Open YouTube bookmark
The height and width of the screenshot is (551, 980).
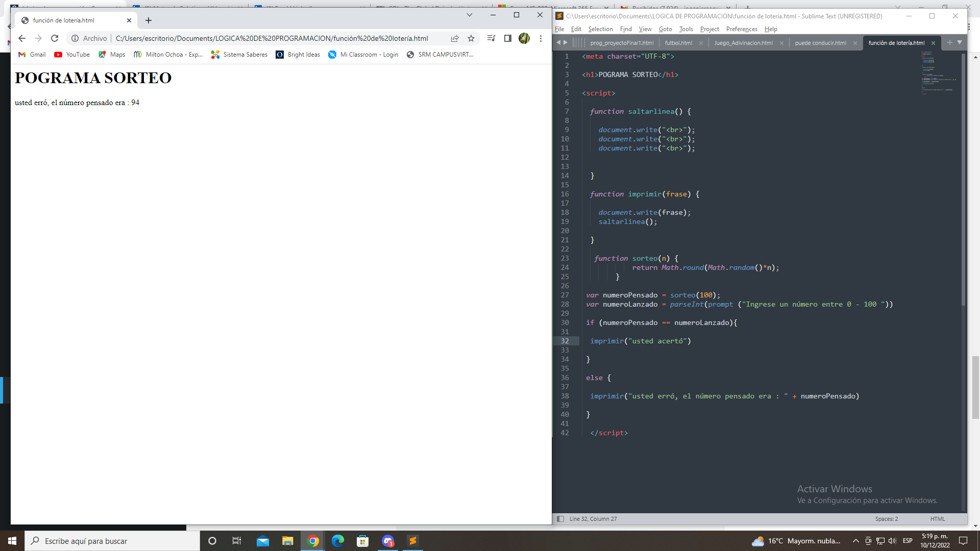pyautogui.click(x=71, y=55)
